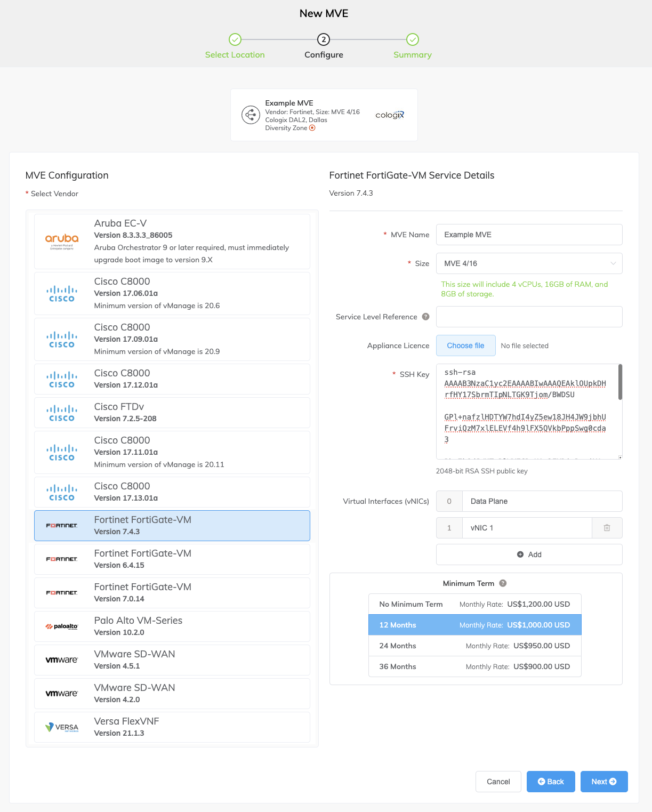Click the Select Location step label
The height and width of the screenshot is (812, 652).
pyautogui.click(x=235, y=55)
